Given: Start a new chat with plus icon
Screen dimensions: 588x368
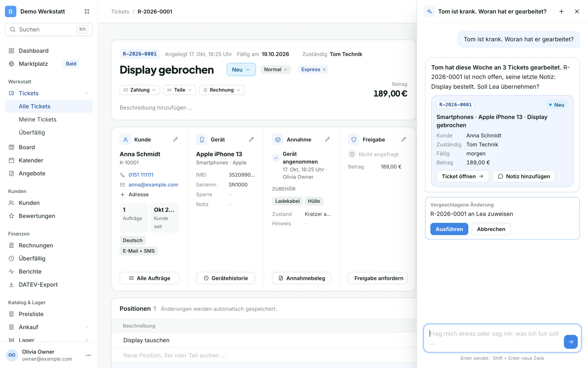Looking at the screenshot, I should (561, 12).
